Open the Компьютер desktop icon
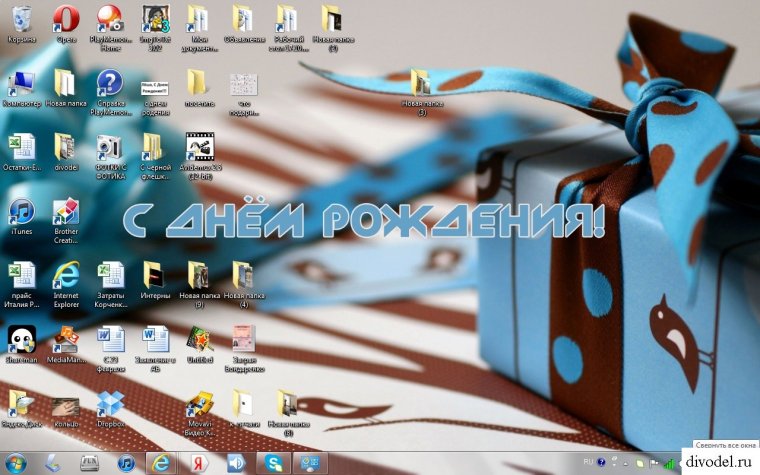Viewport: 760px width, 475px height. [x=21, y=84]
